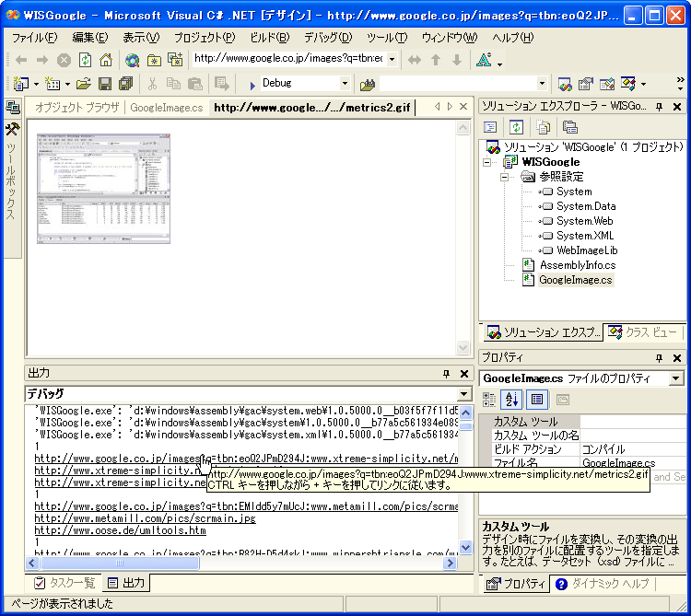
Task: Open file with the folder icon
Action: pyautogui.click(x=83, y=83)
